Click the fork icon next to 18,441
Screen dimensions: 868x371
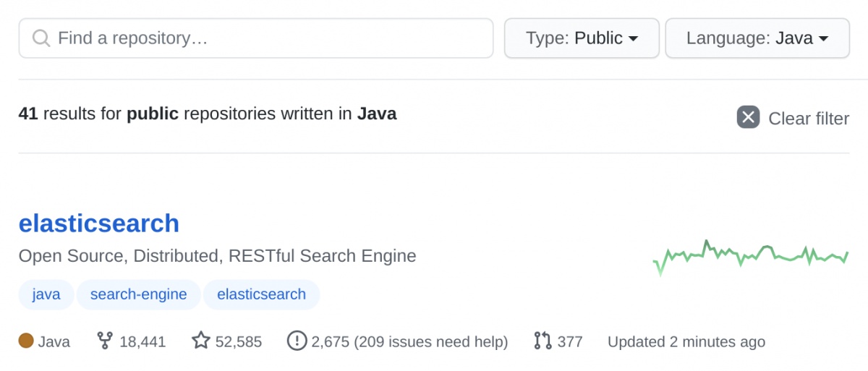(x=105, y=341)
